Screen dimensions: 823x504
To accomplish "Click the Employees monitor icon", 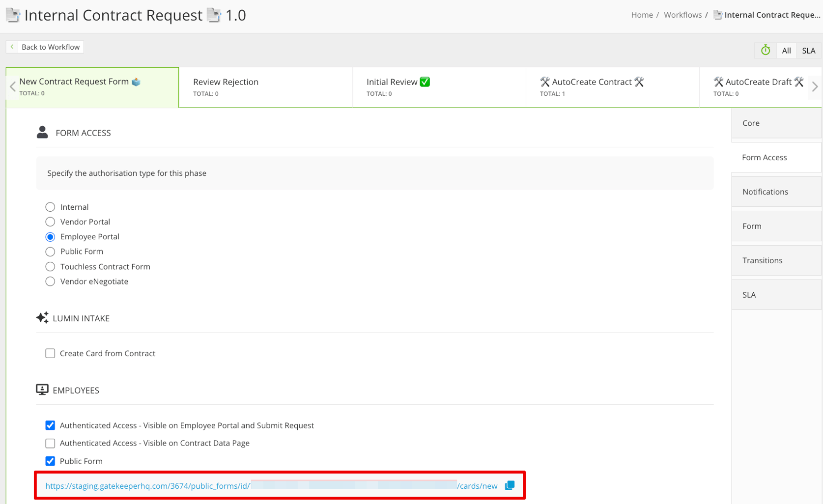I will coord(42,390).
